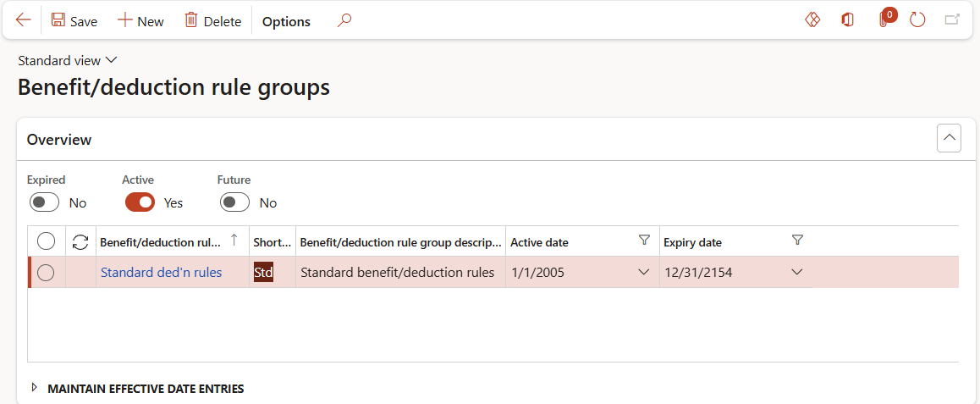Click the Save floppy disk icon
The height and width of the screenshot is (404, 980).
click(x=58, y=20)
